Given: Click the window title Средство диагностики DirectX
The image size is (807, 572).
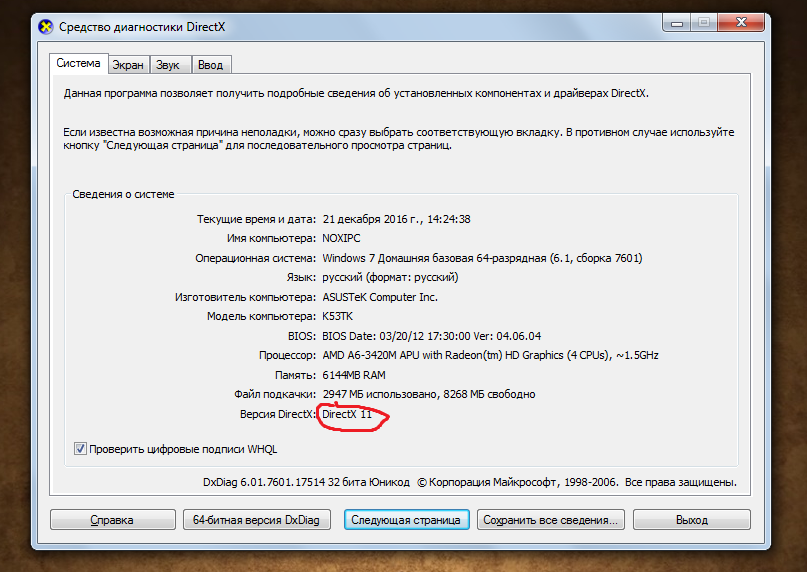Looking at the screenshot, I should (x=142, y=27).
